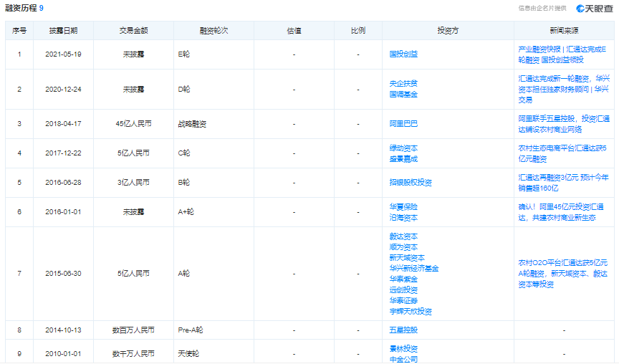Open investor link 新天域资本

click(407, 258)
